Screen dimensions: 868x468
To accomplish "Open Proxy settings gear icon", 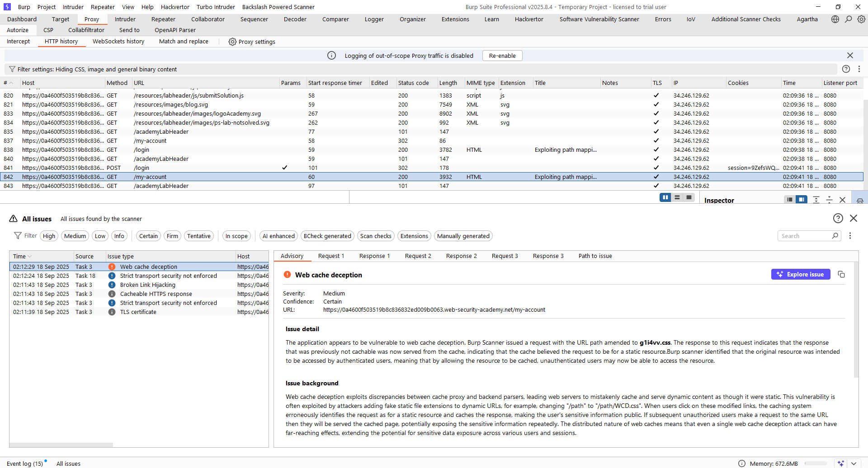I will pyautogui.click(x=232, y=42).
